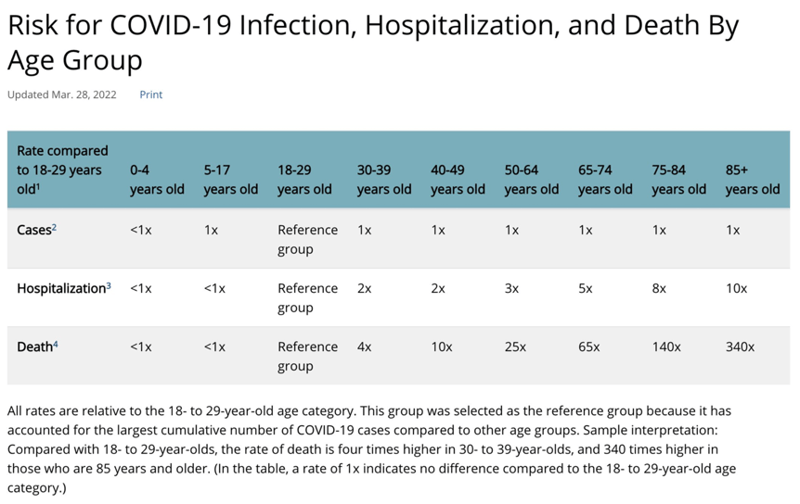The image size is (800, 504).
Task: Click the 140x death rate cell
Action: coord(666,347)
